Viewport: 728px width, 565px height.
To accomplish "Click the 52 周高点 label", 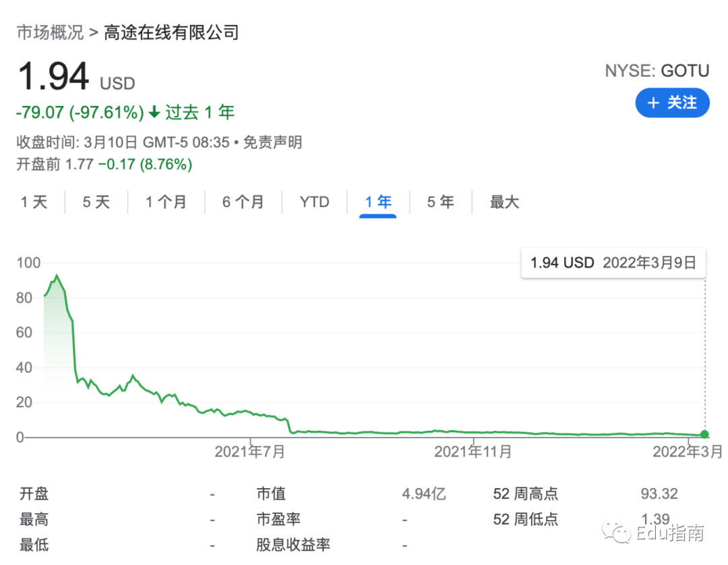I will click(x=526, y=494).
